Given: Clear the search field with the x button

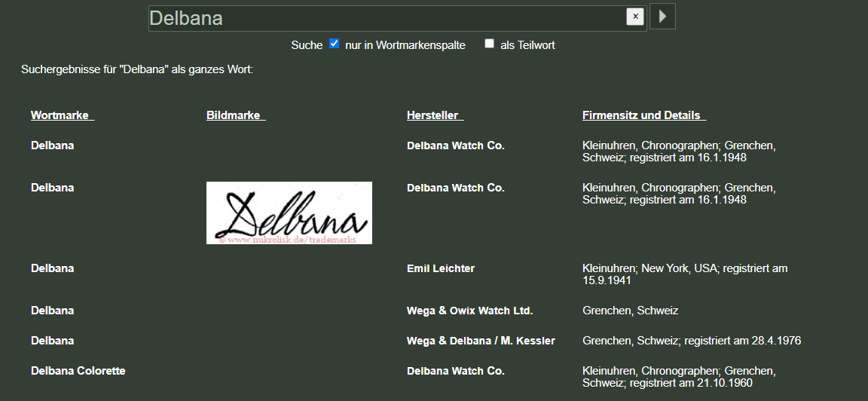Looking at the screenshot, I should click(x=635, y=17).
